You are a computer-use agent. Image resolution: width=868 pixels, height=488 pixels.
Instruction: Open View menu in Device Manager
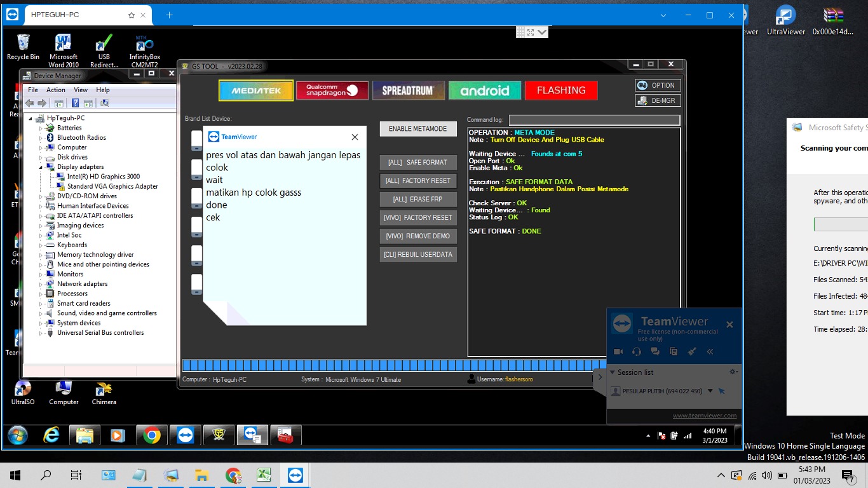point(81,90)
